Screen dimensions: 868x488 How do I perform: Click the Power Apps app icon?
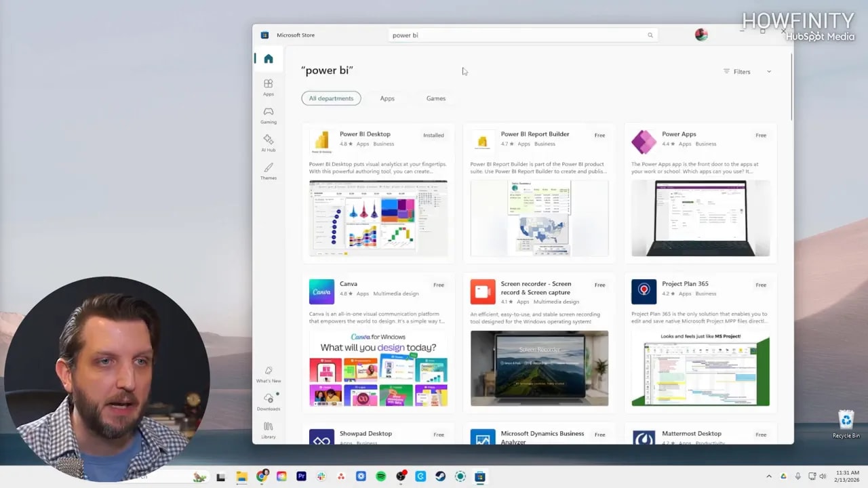coord(644,142)
